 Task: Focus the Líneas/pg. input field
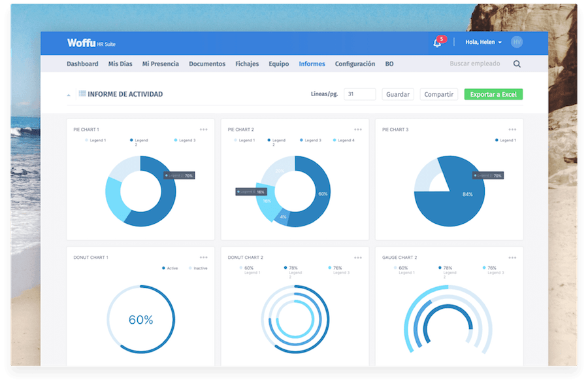pyautogui.click(x=359, y=94)
